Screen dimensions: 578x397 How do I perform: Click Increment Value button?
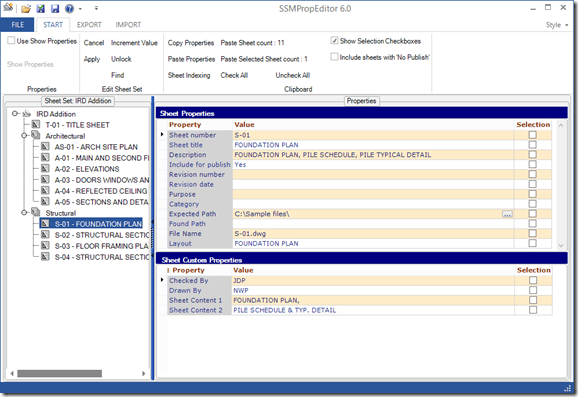point(134,43)
